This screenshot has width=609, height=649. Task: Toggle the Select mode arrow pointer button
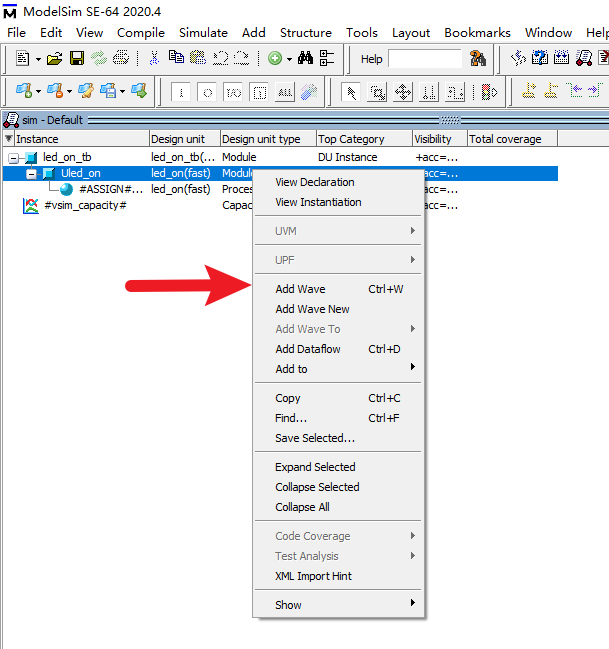351,92
